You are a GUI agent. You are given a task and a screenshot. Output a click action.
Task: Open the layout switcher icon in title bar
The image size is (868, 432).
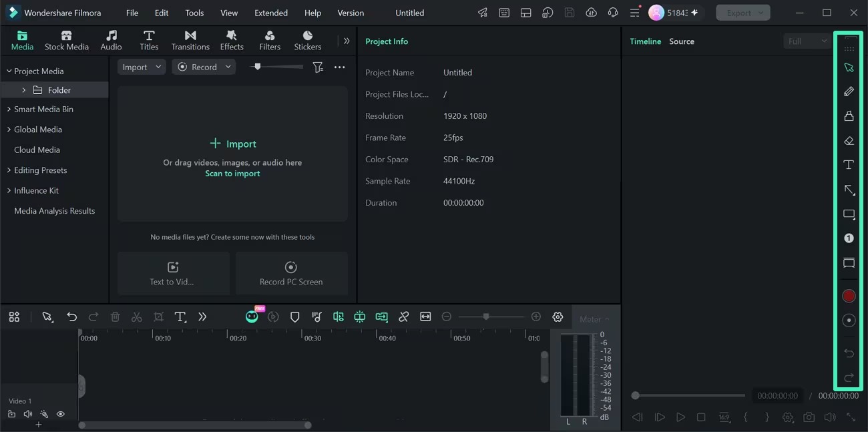(526, 13)
